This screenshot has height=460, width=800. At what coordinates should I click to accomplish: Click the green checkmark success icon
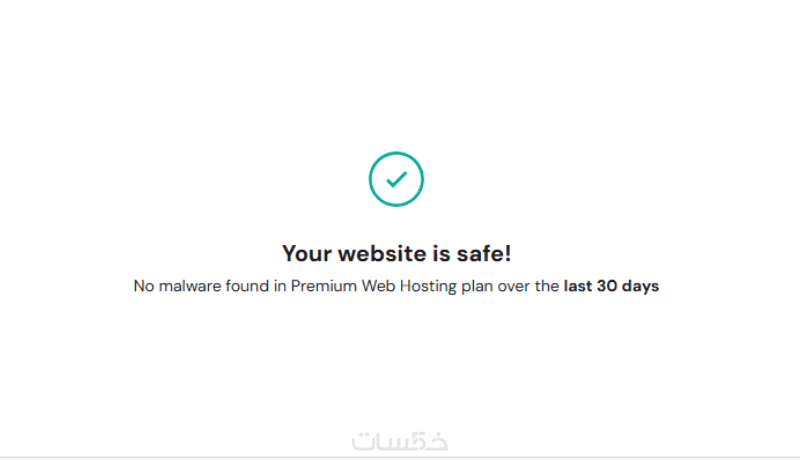pos(396,180)
